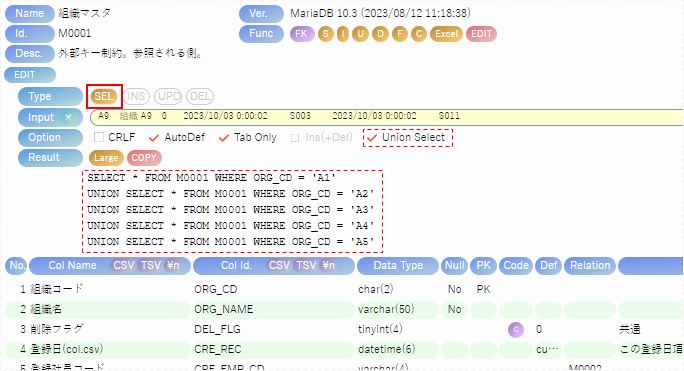This screenshot has height=371, width=684.
Task: Toggle the Ins(+Del) checkbox
Action: (295, 138)
